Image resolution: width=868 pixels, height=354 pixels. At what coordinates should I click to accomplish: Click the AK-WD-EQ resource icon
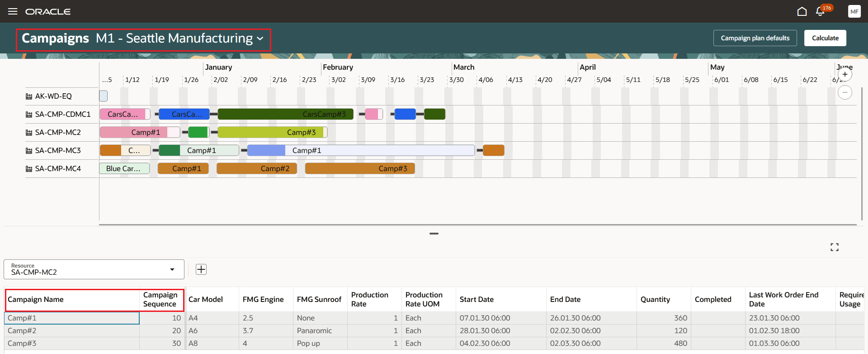[x=29, y=96]
